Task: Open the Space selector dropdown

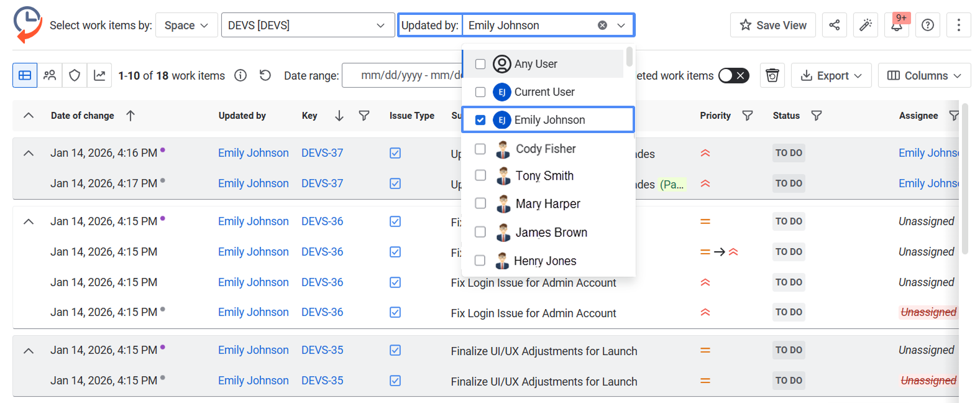Action: (x=186, y=25)
